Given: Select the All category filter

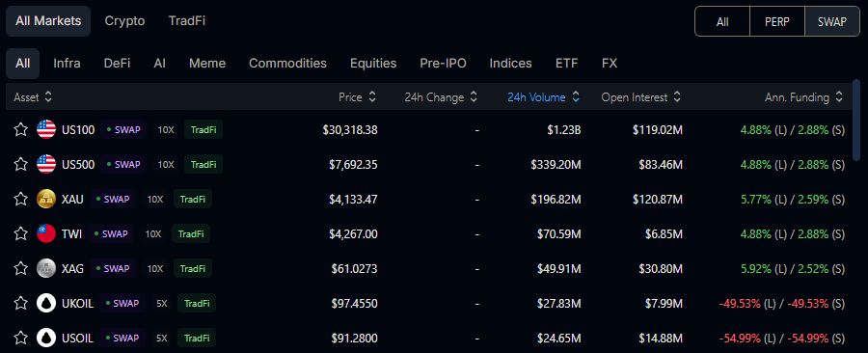Looking at the screenshot, I should pyautogui.click(x=23, y=63).
